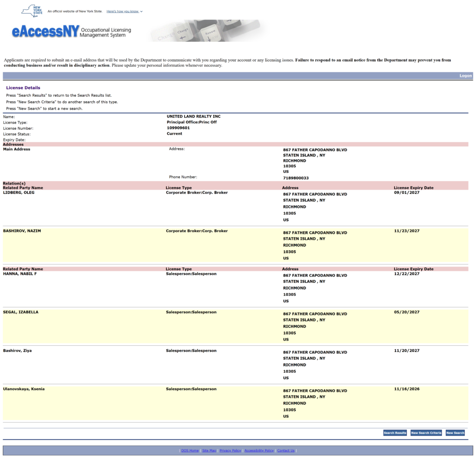Open the DOS Home footer link
Viewport: 476px width, 460px height.
(x=190, y=451)
